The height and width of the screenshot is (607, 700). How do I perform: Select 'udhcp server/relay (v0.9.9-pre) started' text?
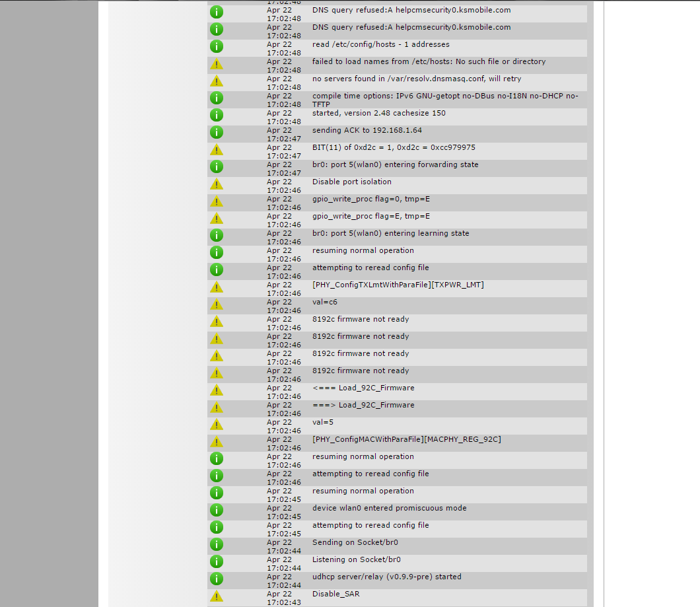(386, 577)
